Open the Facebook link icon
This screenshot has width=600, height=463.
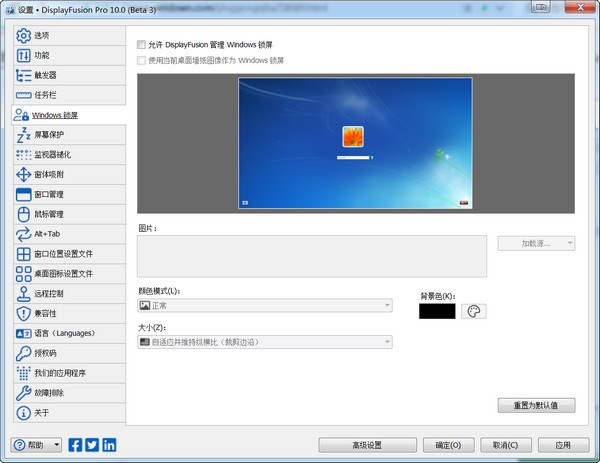75,445
